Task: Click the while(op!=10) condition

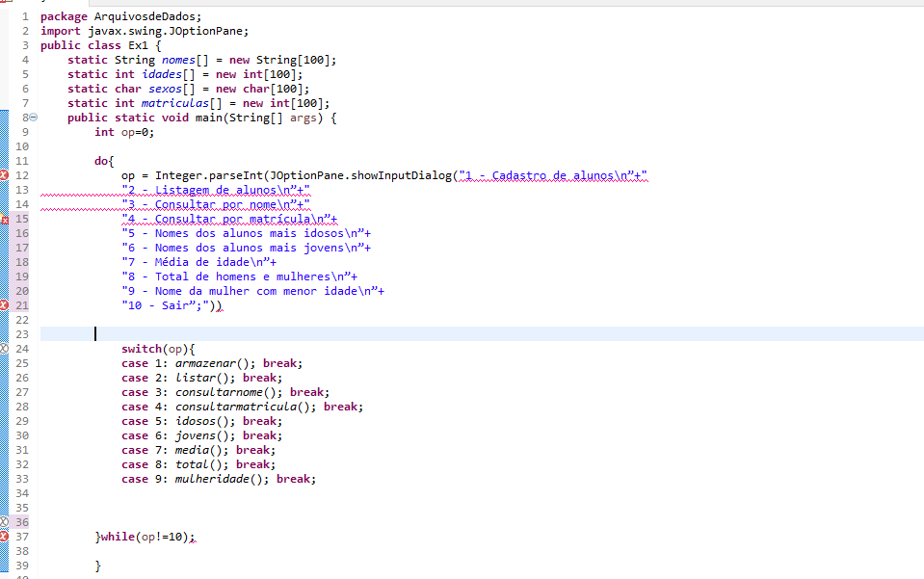Action: (x=145, y=537)
